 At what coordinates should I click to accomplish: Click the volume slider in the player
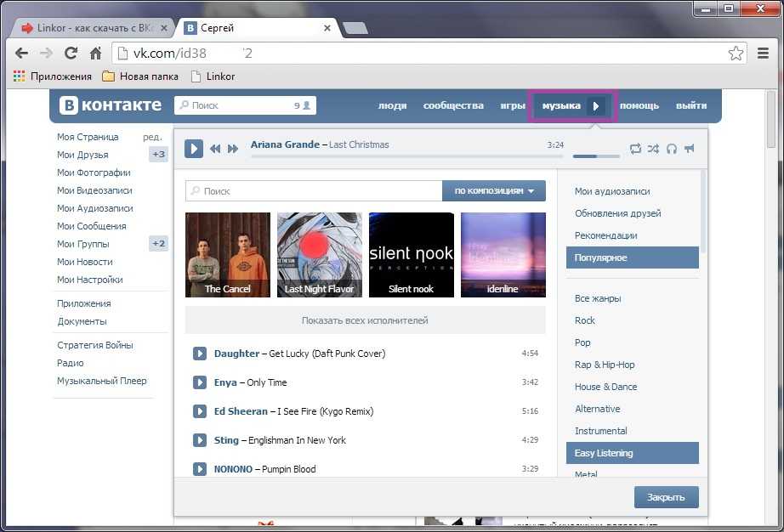click(x=596, y=156)
